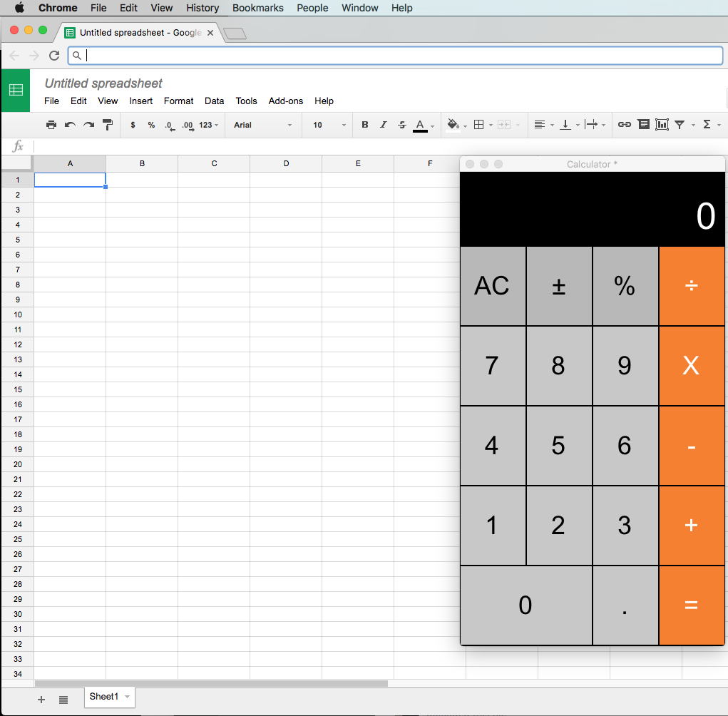Click the Chrome address bar
The image size is (728, 716).
click(x=395, y=56)
